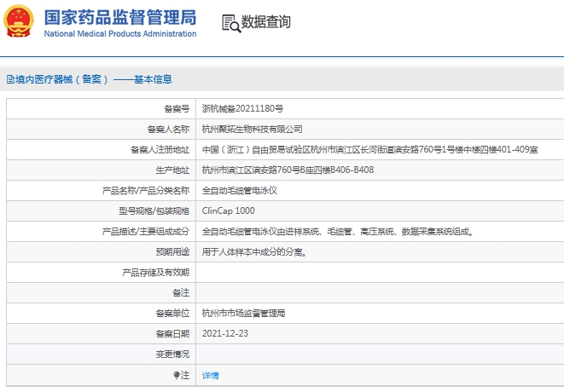This screenshot has height=392, width=564.
Task: Click the description mentioning 进样系统、毛细管
Action: (x=338, y=232)
